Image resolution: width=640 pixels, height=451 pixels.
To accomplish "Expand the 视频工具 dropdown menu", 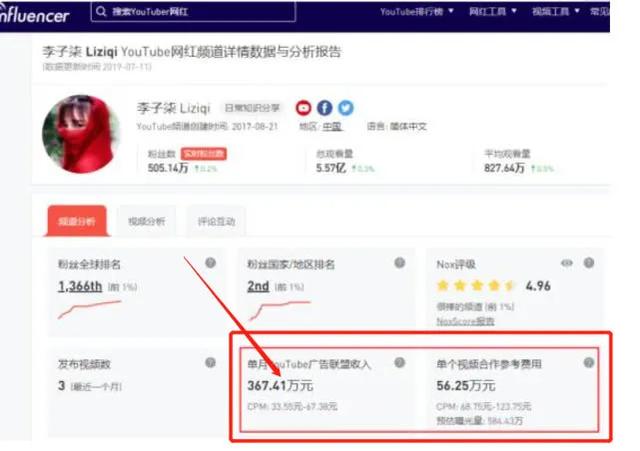I will [556, 11].
